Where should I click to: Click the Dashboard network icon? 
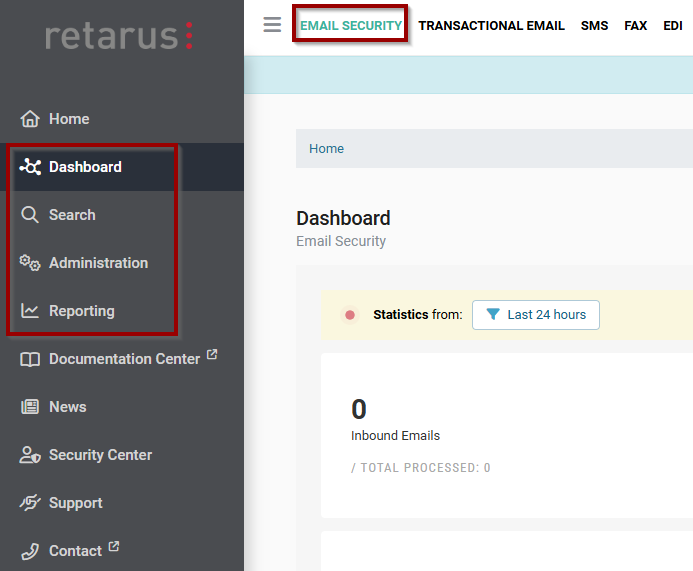[x=30, y=167]
